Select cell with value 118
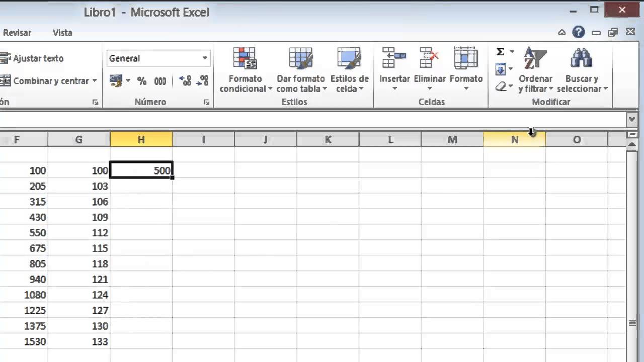This screenshot has height=362, width=644. pos(79,264)
